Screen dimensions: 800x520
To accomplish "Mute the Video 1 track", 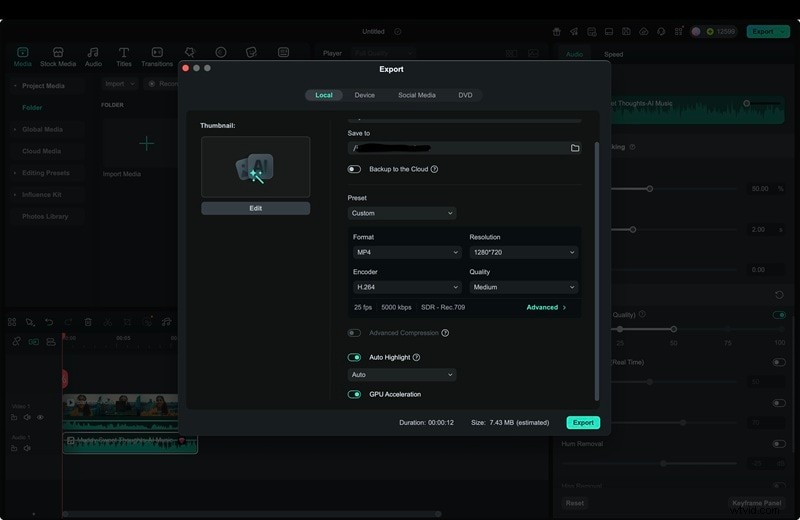I will [x=27, y=417].
